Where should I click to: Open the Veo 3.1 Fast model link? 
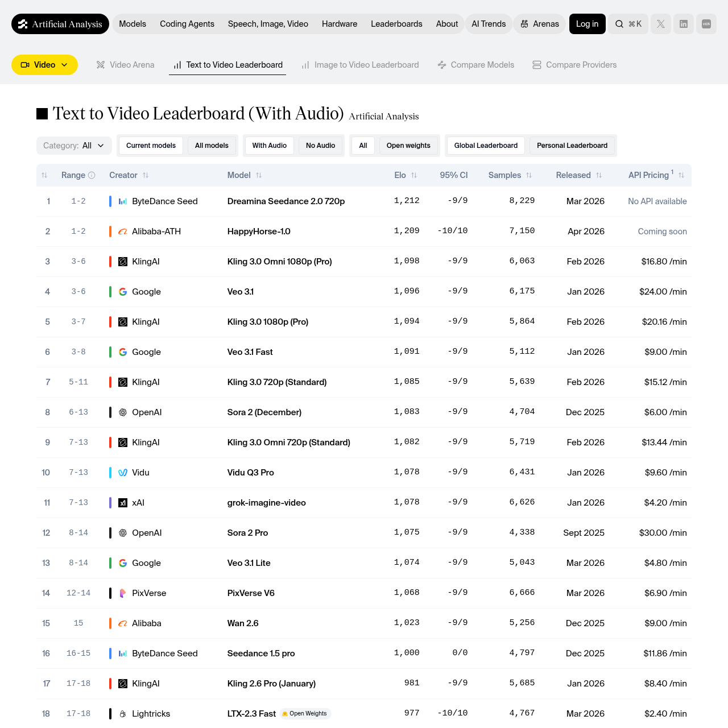coord(250,352)
